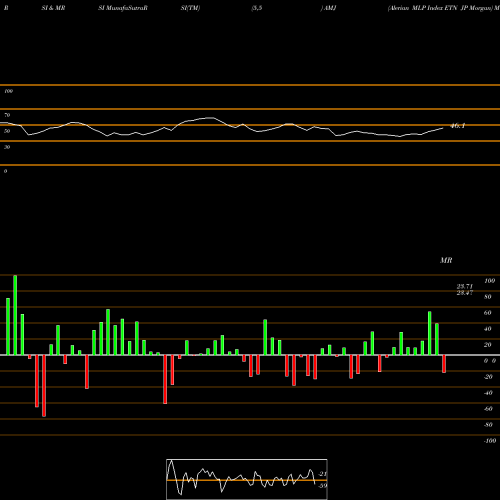Click the '(5,5' parameter text
Image resolution: width=500 pixels, height=500 pixels.
(257, 8)
